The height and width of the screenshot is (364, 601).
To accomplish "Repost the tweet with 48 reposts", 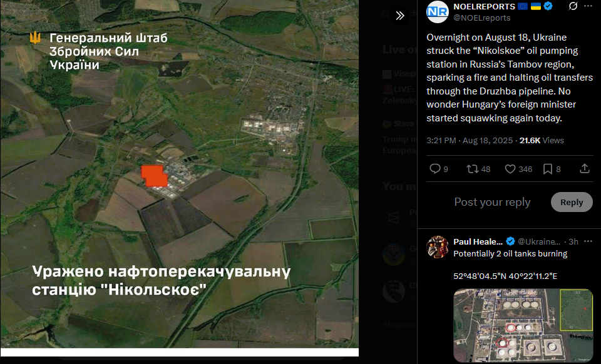I will (x=472, y=169).
